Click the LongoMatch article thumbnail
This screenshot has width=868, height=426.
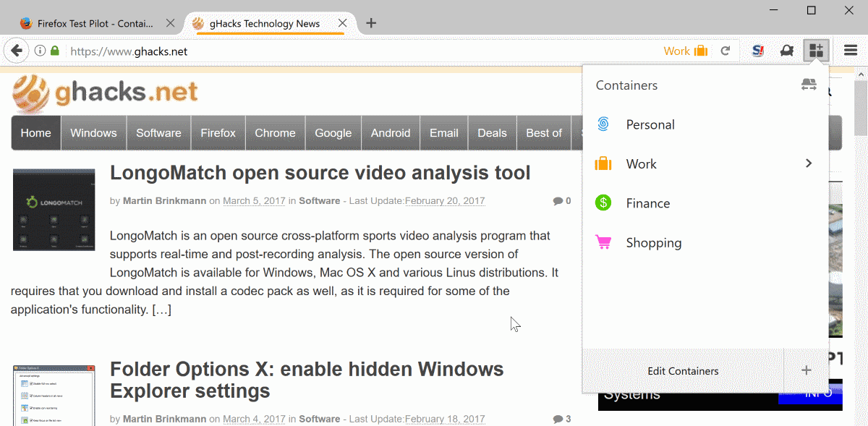pyautogui.click(x=54, y=210)
